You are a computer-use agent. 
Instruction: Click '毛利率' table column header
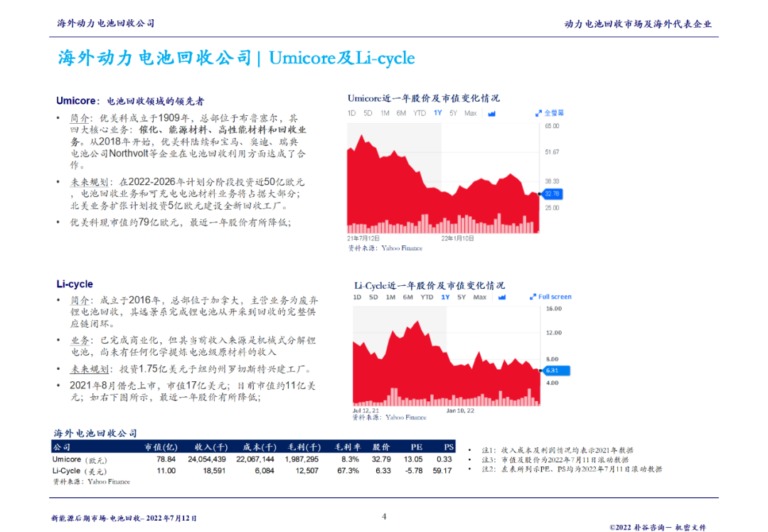point(348,447)
